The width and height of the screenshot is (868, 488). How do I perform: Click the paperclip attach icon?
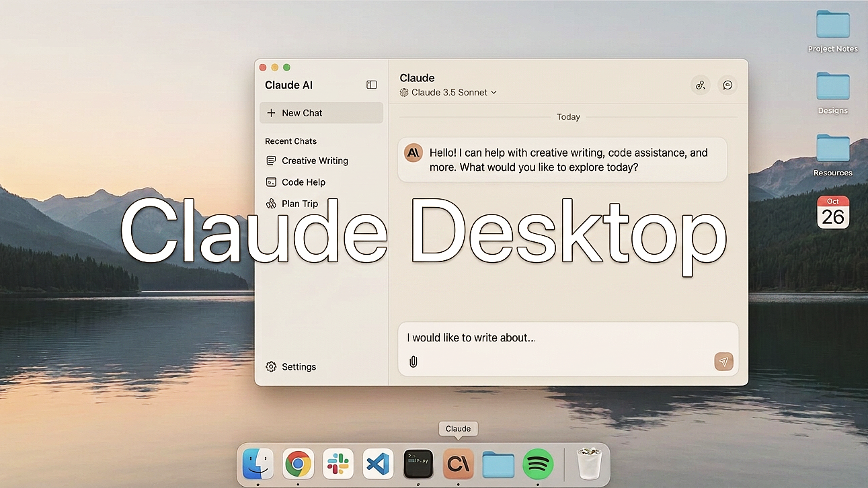413,362
